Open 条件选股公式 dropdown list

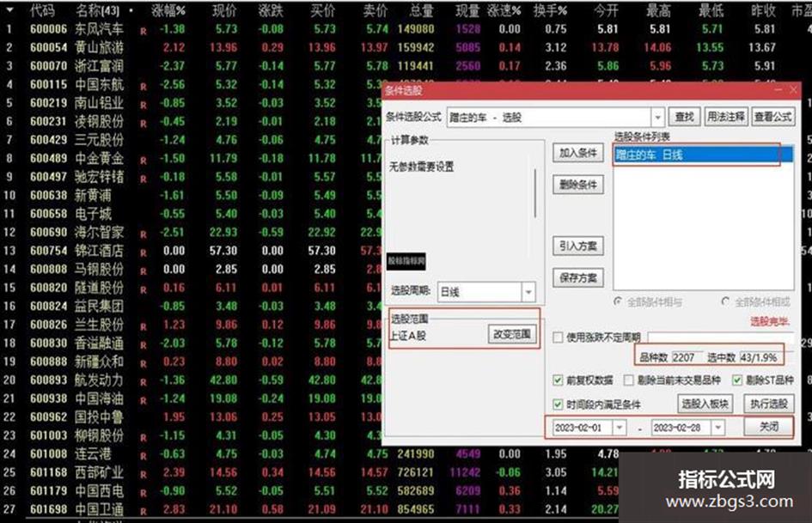coord(657,118)
